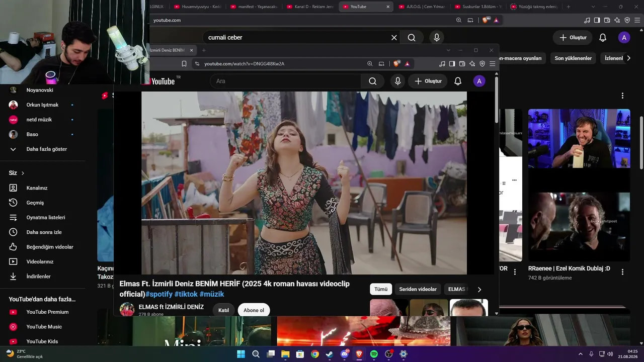
Task: Open Brave VPN in the front window toolbar
Action: tap(482, 64)
